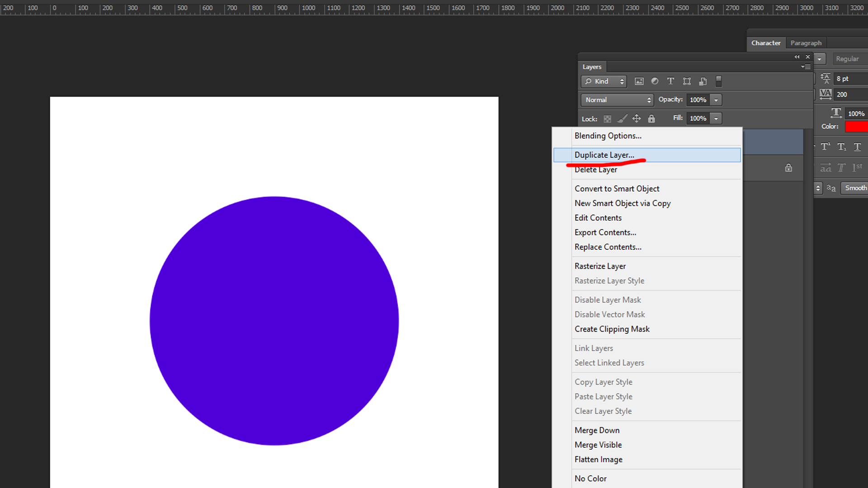Open the Layers panel flyout menu
Screen dimensions: 868x488
coord(806,67)
